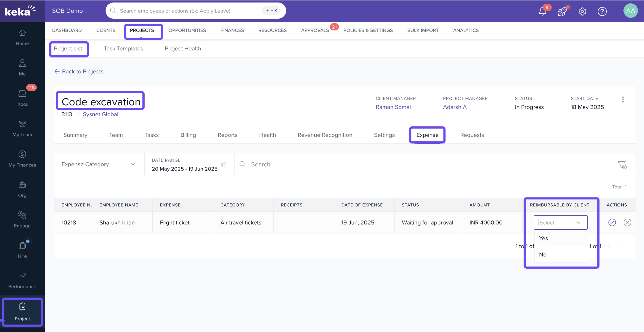
Task: Switch to the Billing tab
Action: pyautogui.click(x=188, y=135)
